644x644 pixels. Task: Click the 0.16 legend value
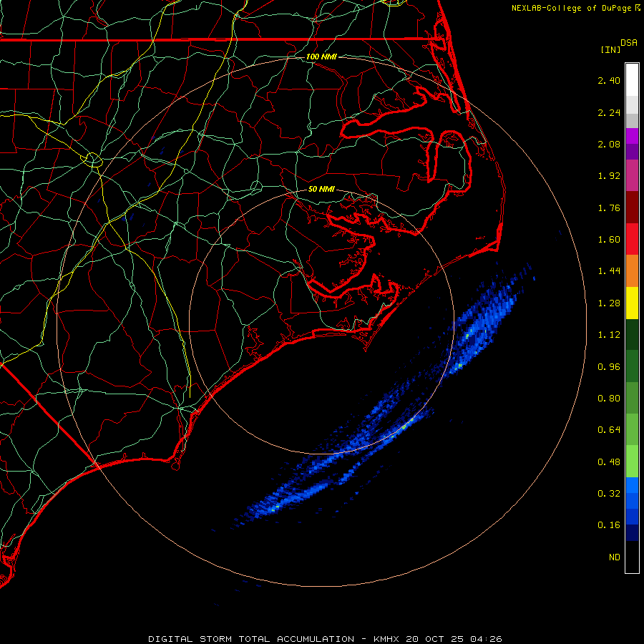[609, 525]
